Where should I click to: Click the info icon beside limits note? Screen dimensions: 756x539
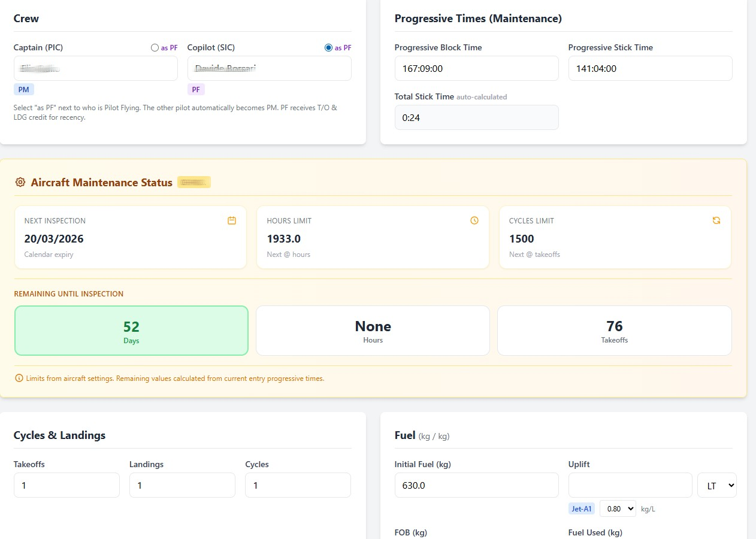(19, 378)
